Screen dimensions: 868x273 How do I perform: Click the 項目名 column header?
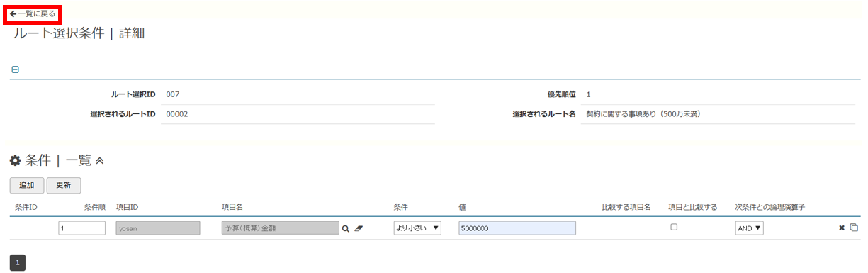[232, 207]
